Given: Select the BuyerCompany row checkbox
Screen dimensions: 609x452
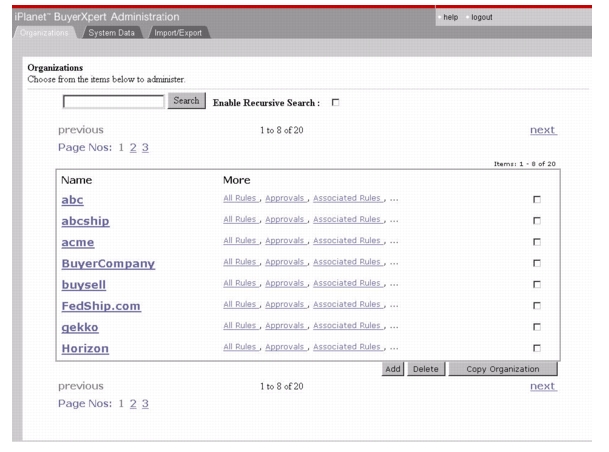Looking at the screenshot, I should coord(537,263).
